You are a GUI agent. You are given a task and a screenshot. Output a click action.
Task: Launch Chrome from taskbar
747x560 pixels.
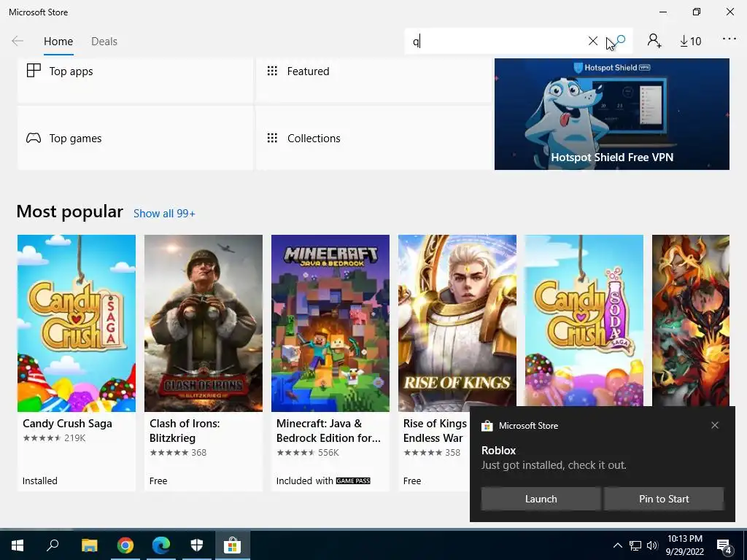point(125,545)
